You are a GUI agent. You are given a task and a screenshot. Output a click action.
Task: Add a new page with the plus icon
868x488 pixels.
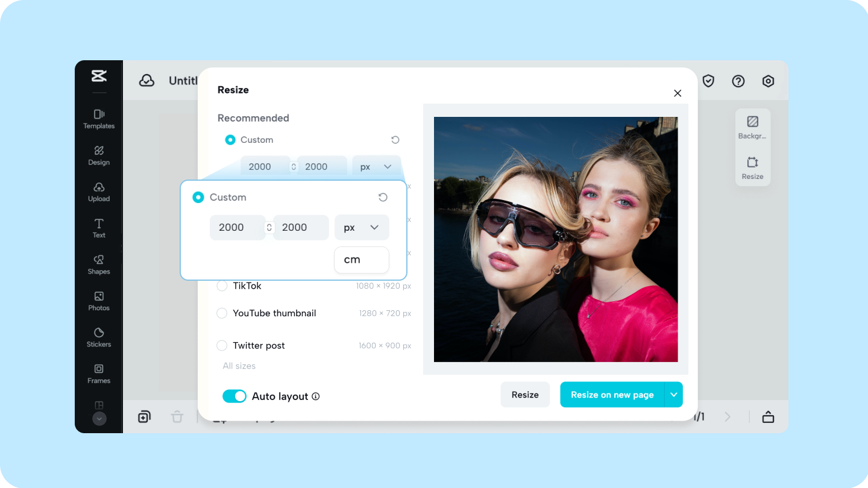tap(144, 416)
